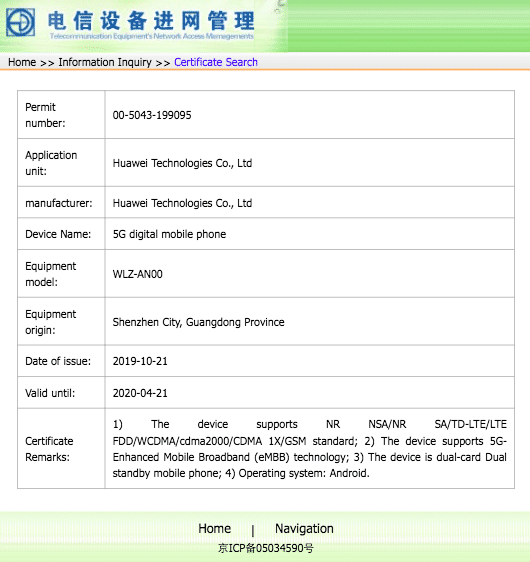Click 'Shenzhen City, Guangdong Province' origin value
Viewport: 530px width, 562px height.
199,322
